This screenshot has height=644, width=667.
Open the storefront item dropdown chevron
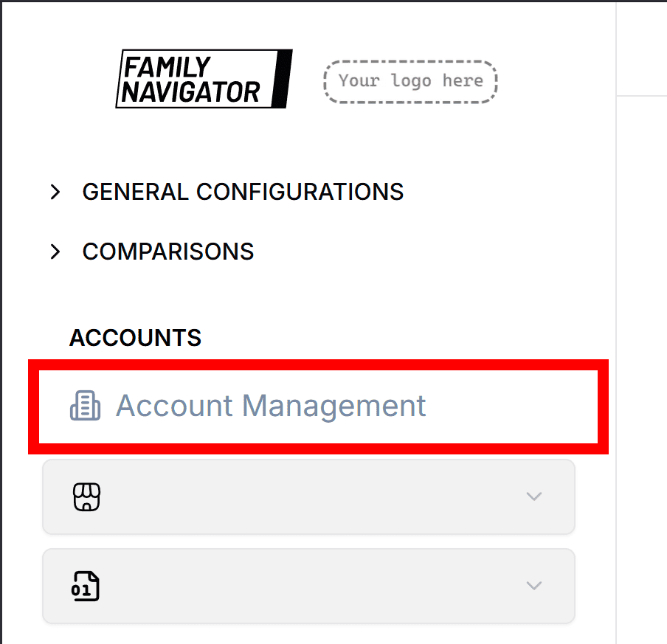(x=534, y=496)
